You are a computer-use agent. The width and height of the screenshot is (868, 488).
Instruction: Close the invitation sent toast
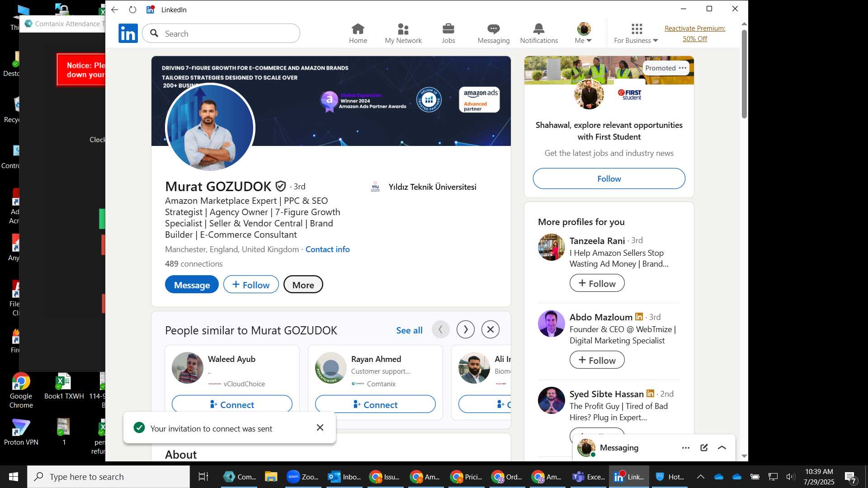point(320,427)
